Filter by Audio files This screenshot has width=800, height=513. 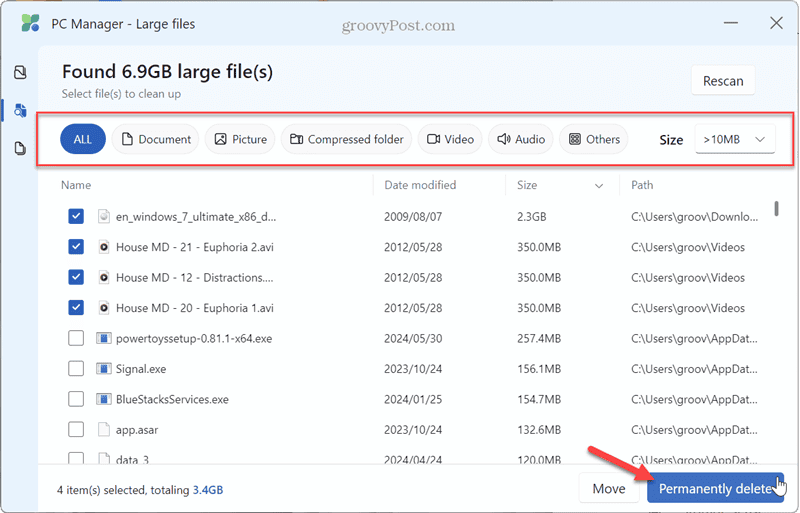coord(521,139)
